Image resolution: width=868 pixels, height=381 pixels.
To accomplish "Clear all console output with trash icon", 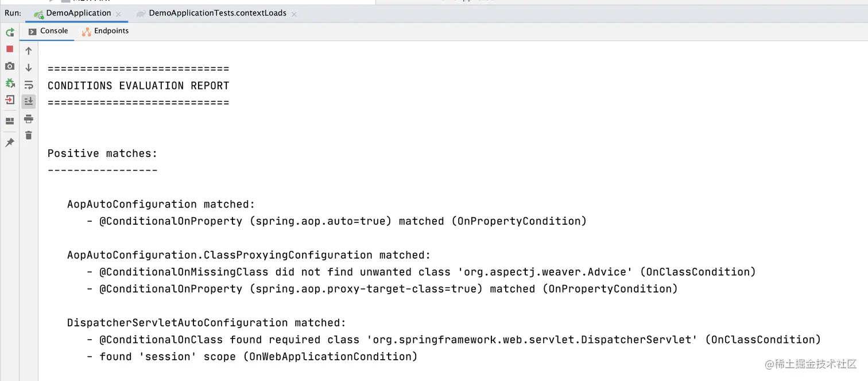I will click(29, 136).
